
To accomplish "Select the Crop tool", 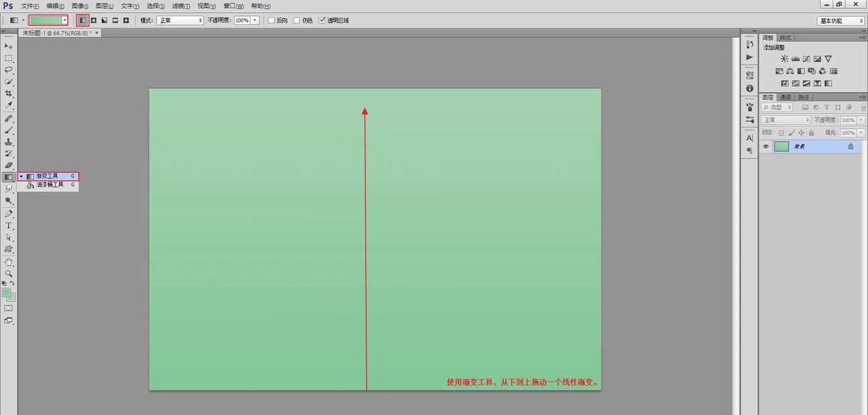I will [x=9, y=94].
